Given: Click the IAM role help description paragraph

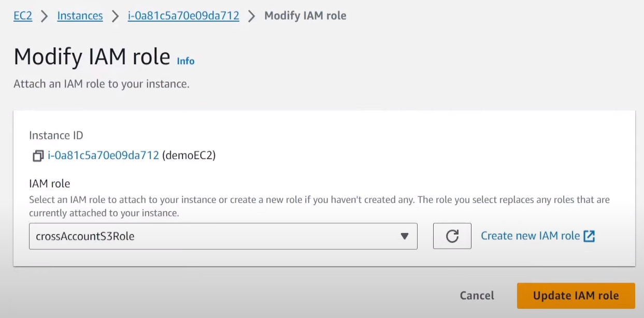Looking at the screenshot, I should pyautogui.click(x=319, y=206).
